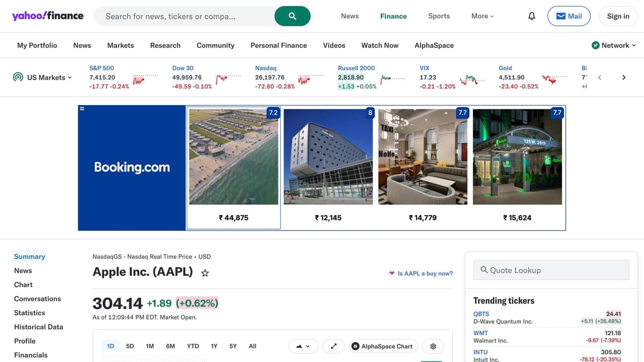Select Profile in the left sidebar
This screenshot has height=362, width=644.
point(25,341)
